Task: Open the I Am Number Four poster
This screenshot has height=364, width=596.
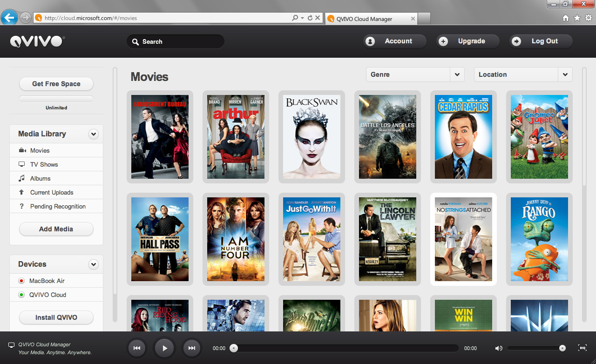Action: pyautogui.click(x=236, y=239)
